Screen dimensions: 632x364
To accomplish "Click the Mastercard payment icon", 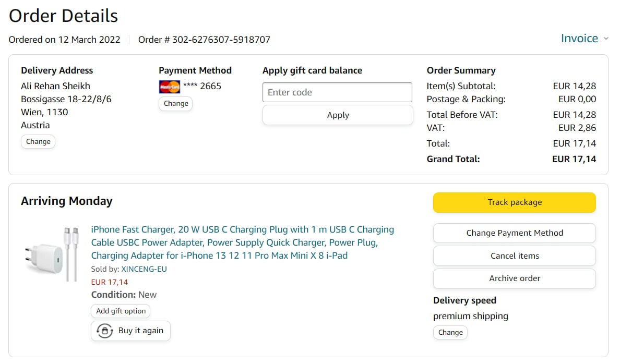I will tap(169, 87).
